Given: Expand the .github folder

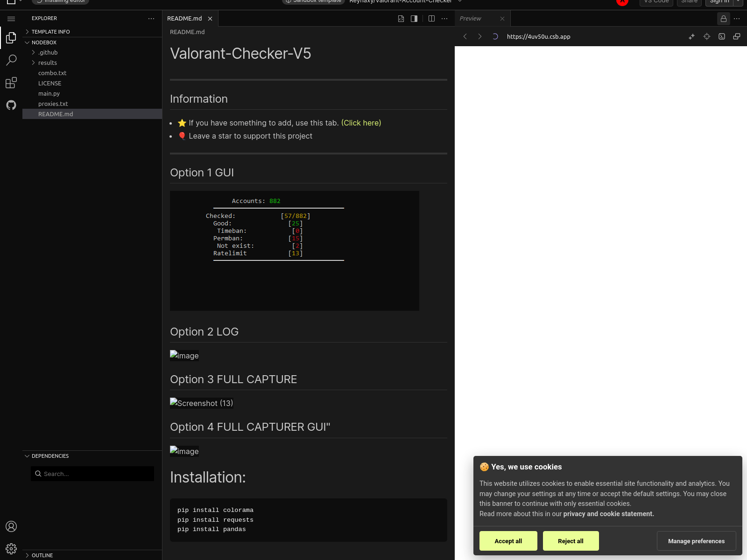Looking at the screenshot, I should (x=92, y=53).
